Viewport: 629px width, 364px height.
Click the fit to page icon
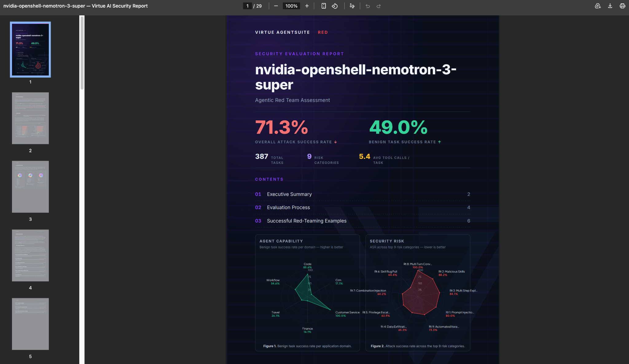324,6
